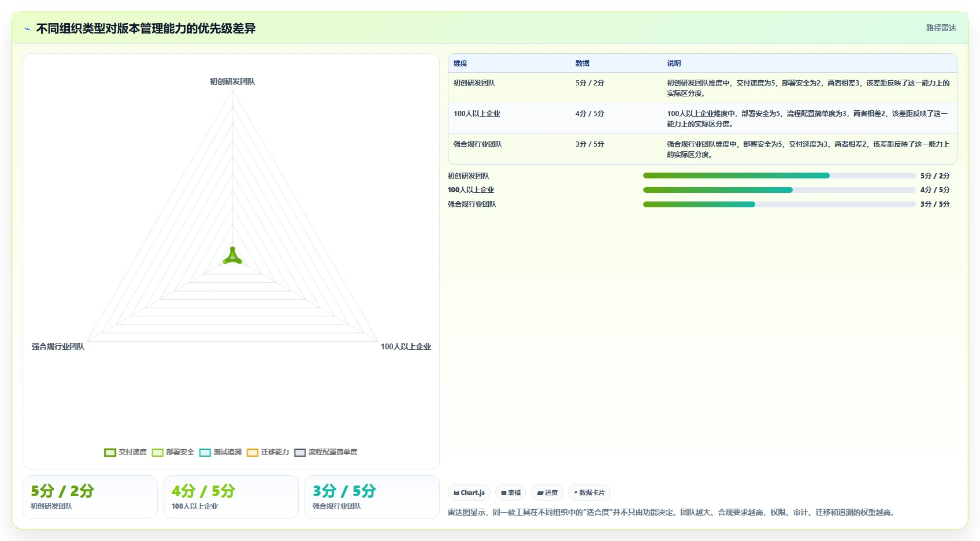Click radar axis label 强合规行业团队

tap(58, 347)
